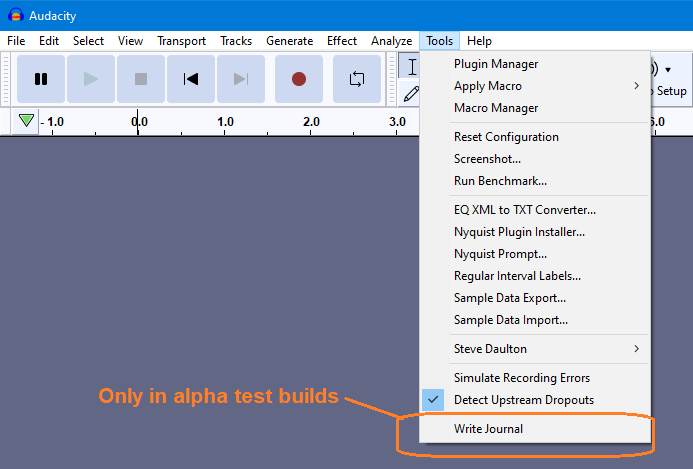
Task: Open the Effect menu
Action: (x=342, y=41)
